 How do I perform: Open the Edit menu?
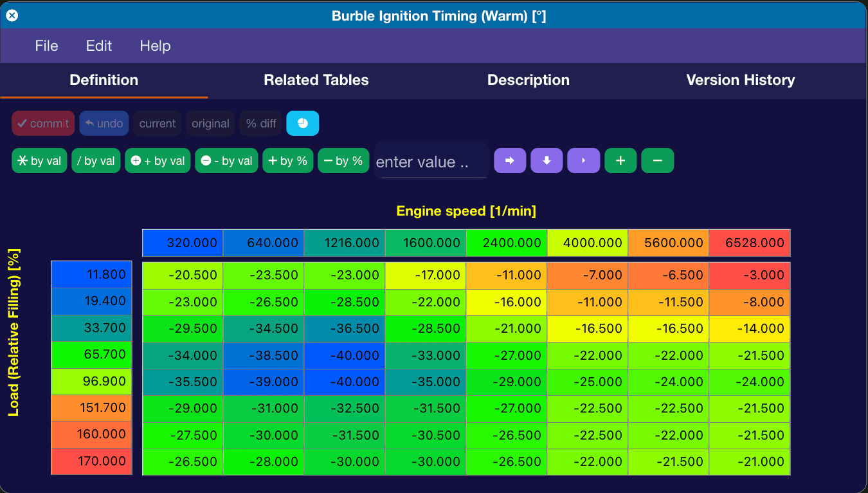(x=99, y=46)
